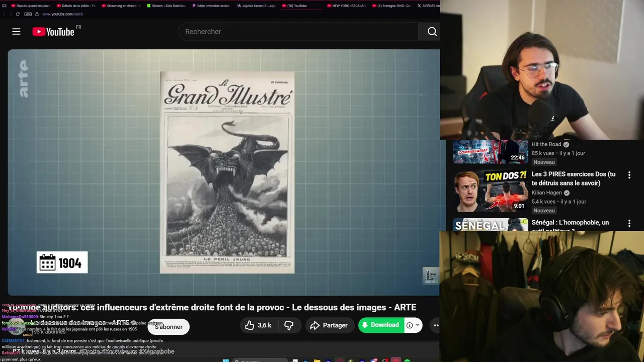Click the browser forward arrow

click(11, 14)
